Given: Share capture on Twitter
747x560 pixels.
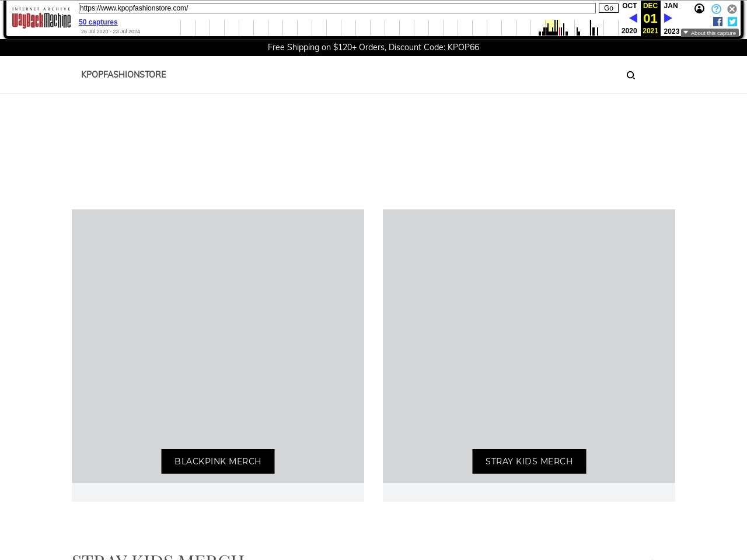Looking at the screenshot, I should point(732,22).
